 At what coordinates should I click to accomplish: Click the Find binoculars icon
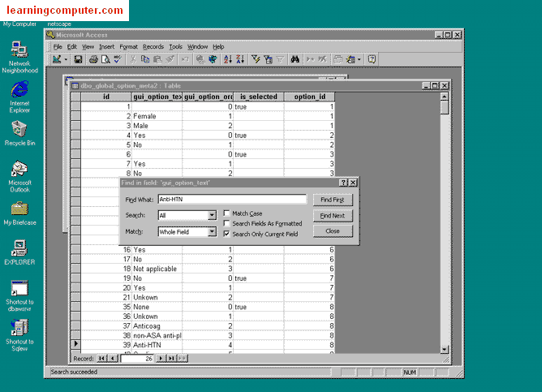[295, 59]
